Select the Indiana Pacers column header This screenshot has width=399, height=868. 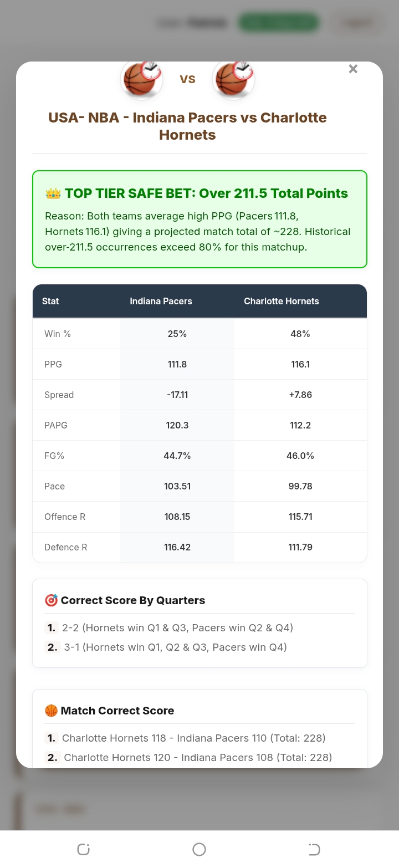point(161,301)
